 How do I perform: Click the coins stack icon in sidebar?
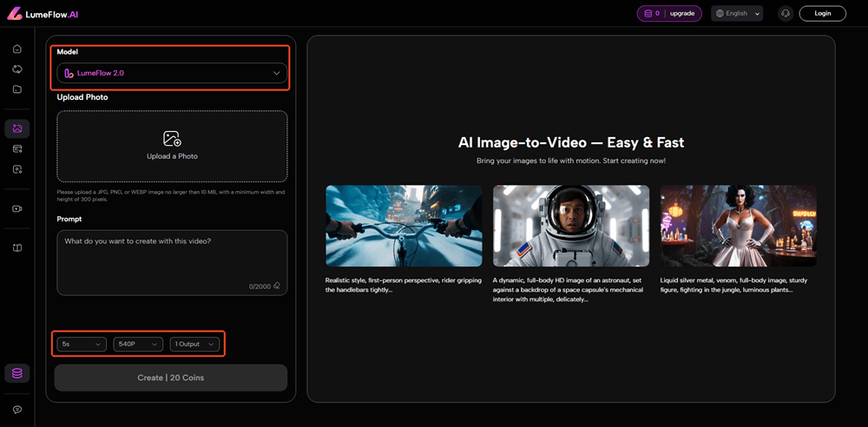[17, 373]
